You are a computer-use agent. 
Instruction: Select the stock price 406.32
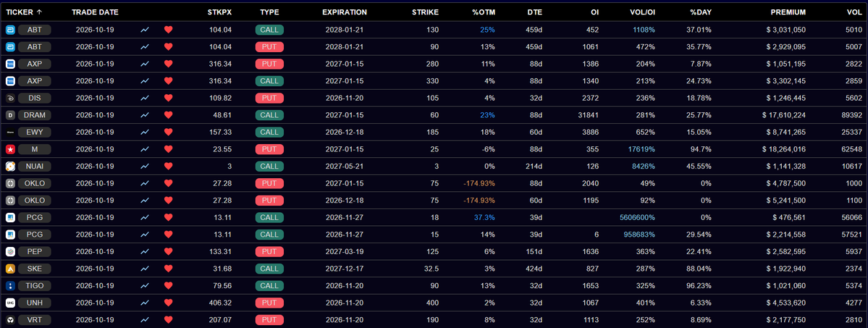pos(220,303)
